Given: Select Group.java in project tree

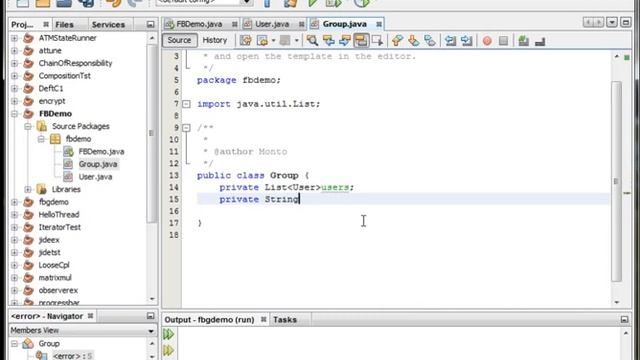Looking at the screenshot, I should (98, 164).
